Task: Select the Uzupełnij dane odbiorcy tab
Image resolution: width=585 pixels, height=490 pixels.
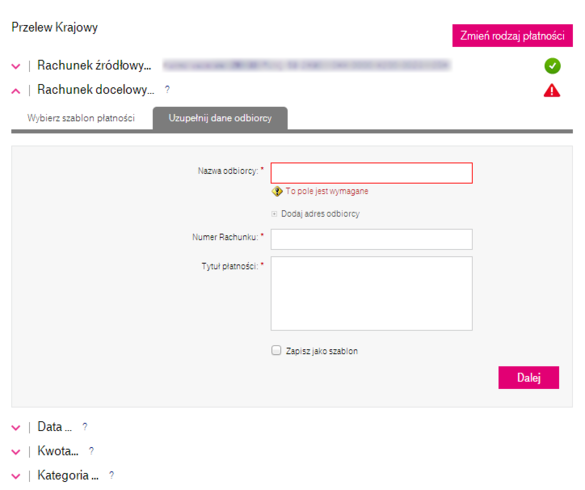Action: tap(220, 118)
